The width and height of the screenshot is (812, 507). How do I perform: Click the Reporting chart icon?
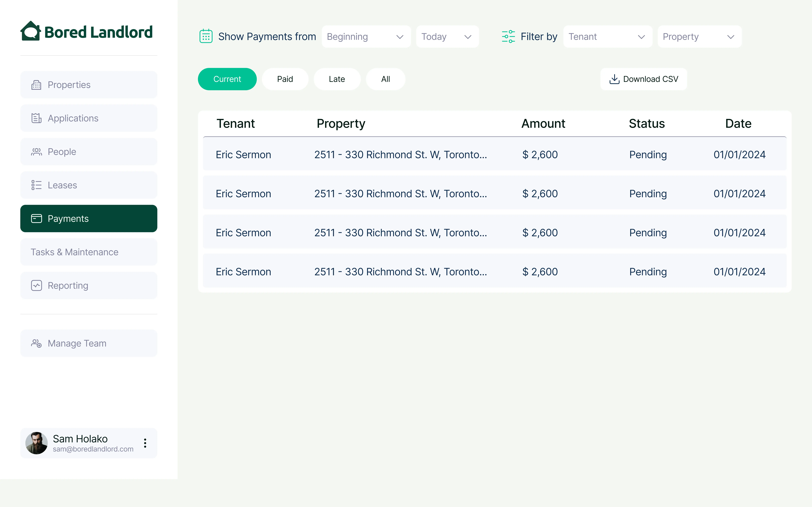36,285
